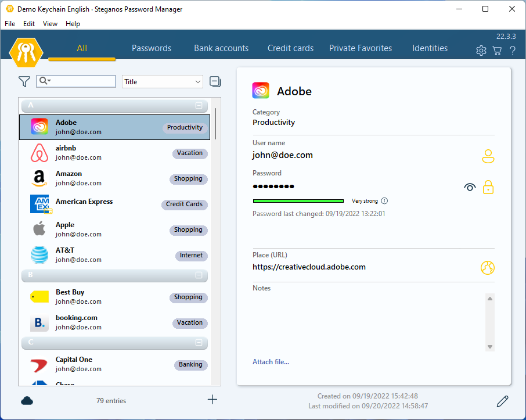Collapse the A group header
Viewport: 526px width, 420px height.
point(199,105)
